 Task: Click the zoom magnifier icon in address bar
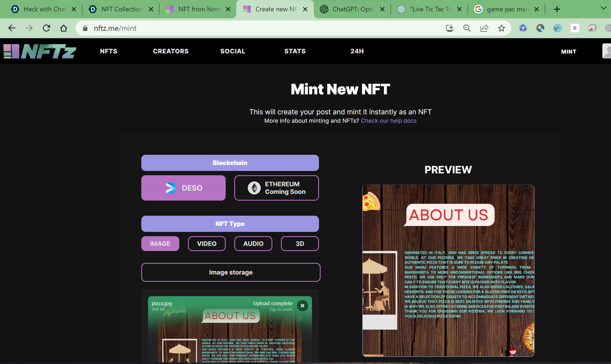(467, 28)
